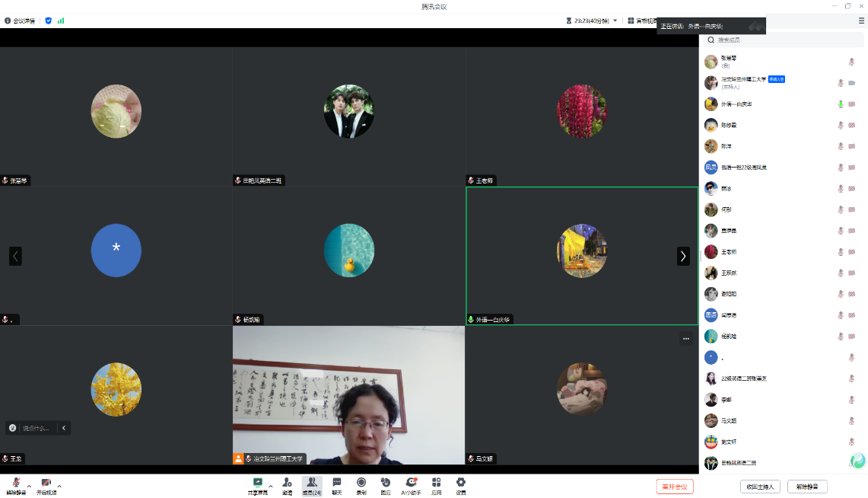Open the Invite (邀请) icon

[287, 483]
